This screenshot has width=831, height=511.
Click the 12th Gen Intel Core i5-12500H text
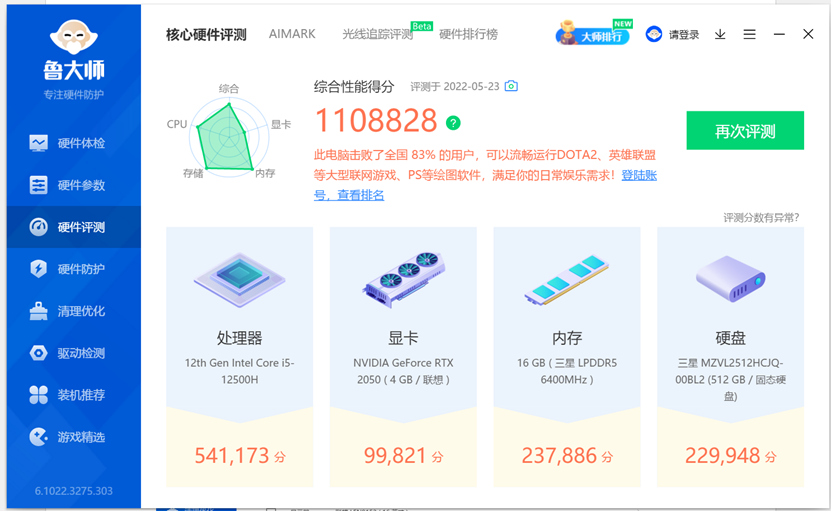[x=240, y=371]
